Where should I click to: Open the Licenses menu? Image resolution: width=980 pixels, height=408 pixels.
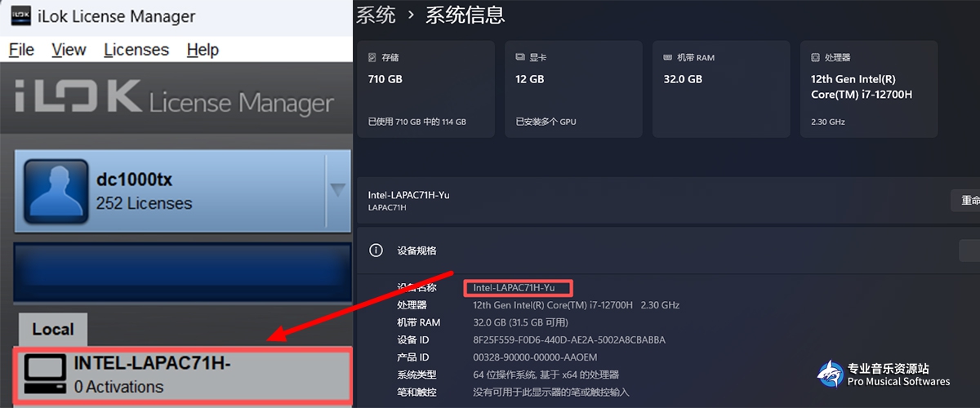coord(136,50)
